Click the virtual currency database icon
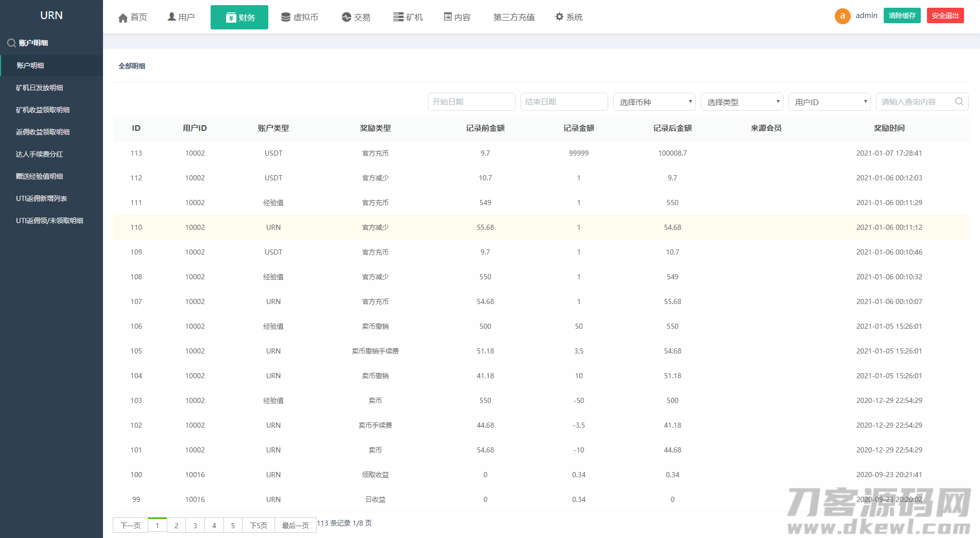This screenshot has height=538, width=980. pos(285,17)
